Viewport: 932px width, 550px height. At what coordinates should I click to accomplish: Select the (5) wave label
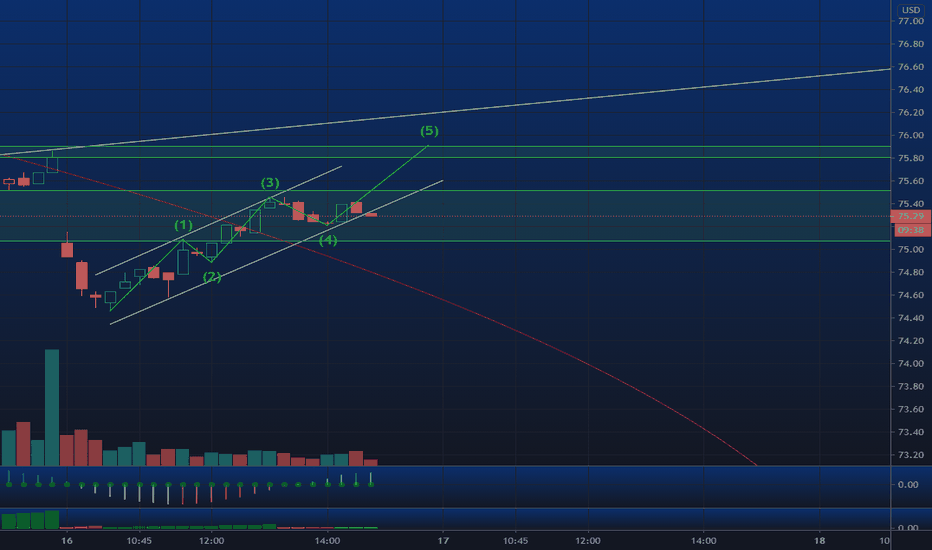coord(429,130)
